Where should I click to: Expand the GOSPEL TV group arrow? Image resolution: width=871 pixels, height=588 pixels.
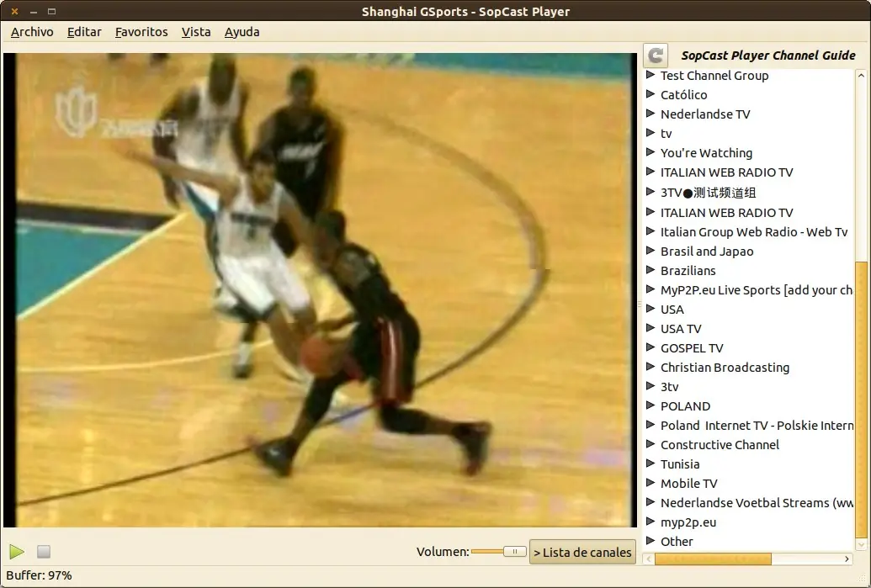point(651,347)
